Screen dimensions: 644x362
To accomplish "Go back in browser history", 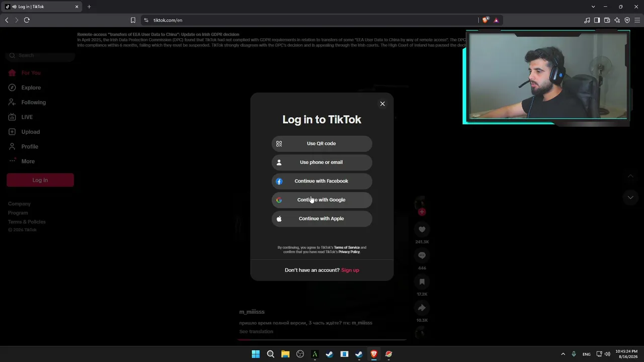I will click(x=7, y=20).
